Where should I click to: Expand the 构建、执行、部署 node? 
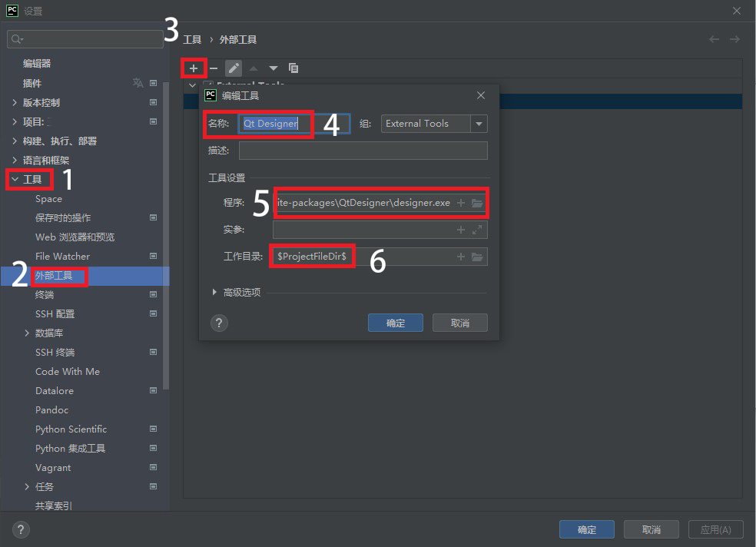point(15,141)
